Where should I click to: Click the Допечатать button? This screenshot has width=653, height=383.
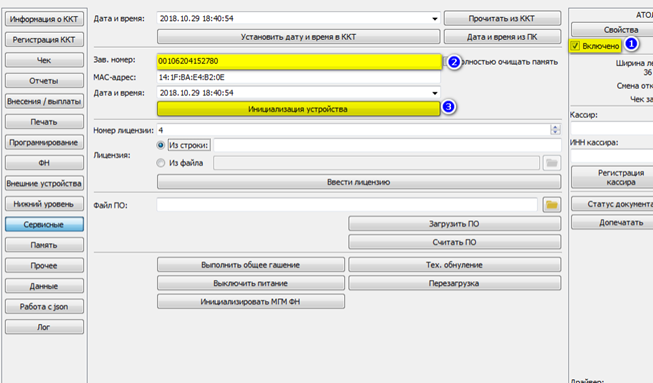pyautogui.click(x=612, y=223)
